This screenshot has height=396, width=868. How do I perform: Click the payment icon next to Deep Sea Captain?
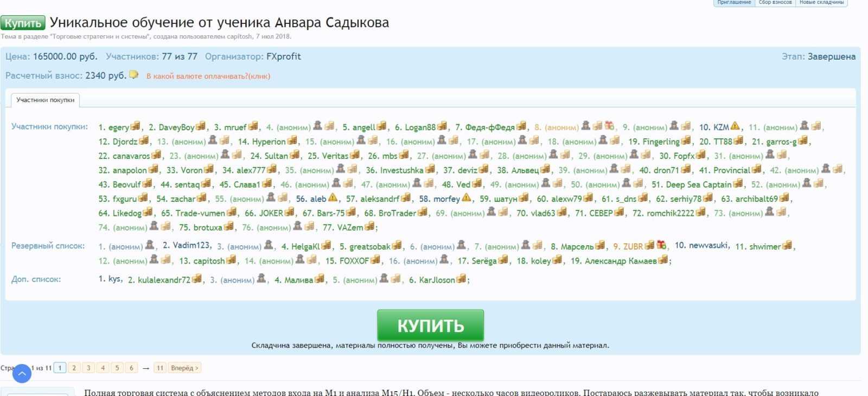[738, 183]
